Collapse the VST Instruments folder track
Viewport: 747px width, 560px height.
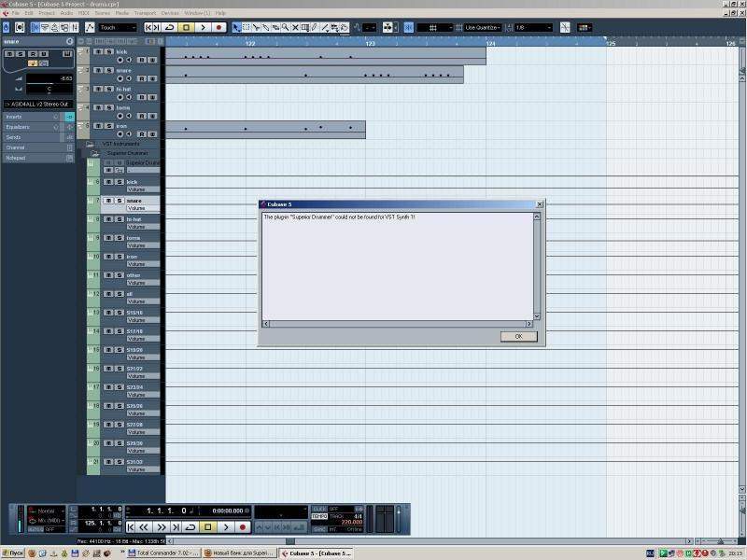click(91, 144)
